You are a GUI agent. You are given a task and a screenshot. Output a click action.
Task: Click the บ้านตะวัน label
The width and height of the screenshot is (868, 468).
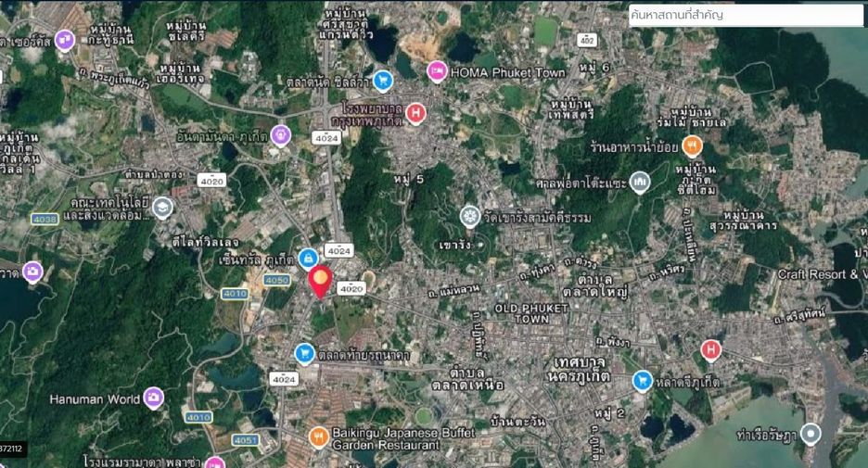(x=517, y=422)
